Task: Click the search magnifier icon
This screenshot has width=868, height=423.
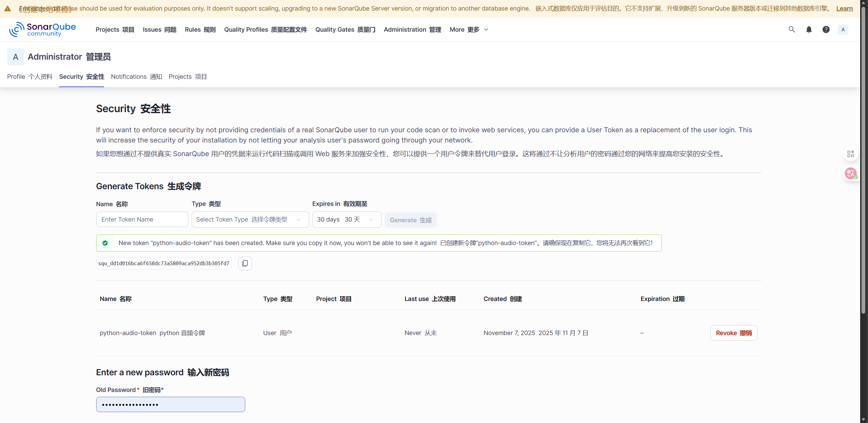Action: [792, 30]
